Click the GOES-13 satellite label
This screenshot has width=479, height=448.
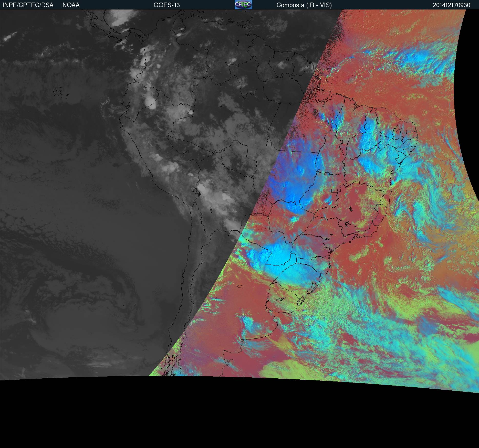click(x=167, y=5)
